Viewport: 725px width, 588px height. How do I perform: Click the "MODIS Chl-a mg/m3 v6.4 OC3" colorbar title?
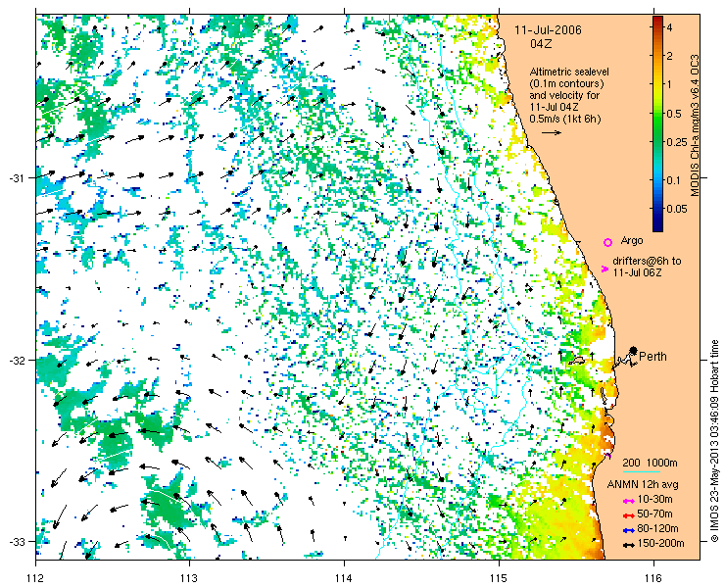pos(695,125)
